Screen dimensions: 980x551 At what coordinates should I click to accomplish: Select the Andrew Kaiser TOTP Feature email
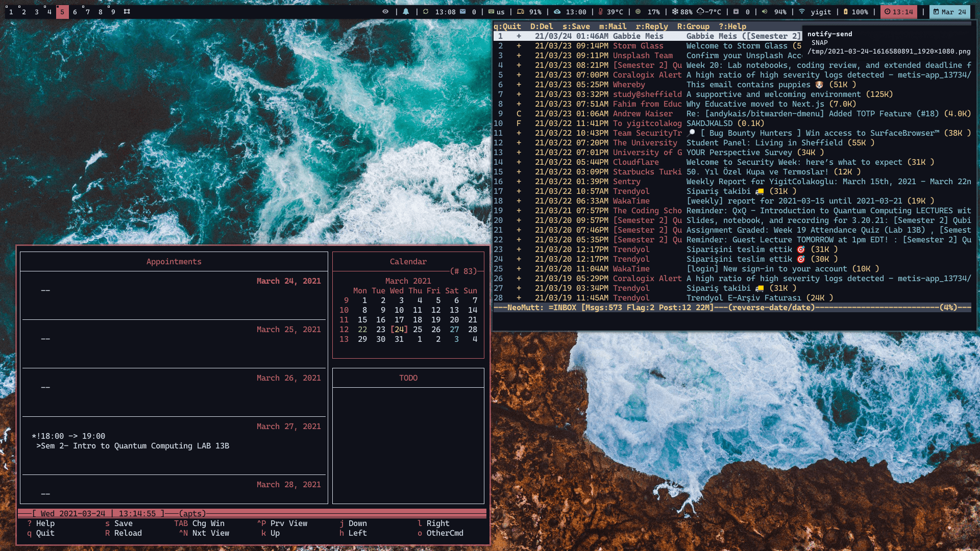(x=732, y=114)
